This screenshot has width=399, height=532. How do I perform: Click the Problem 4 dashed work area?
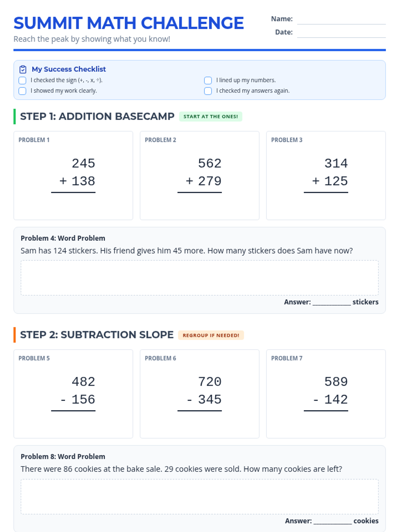click(199, 278)
